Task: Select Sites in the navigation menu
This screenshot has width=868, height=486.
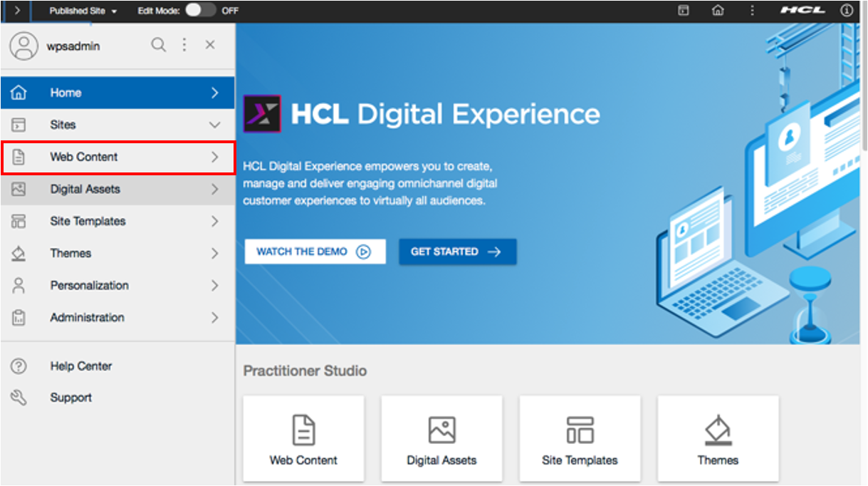Action: (x=117, y=125)
